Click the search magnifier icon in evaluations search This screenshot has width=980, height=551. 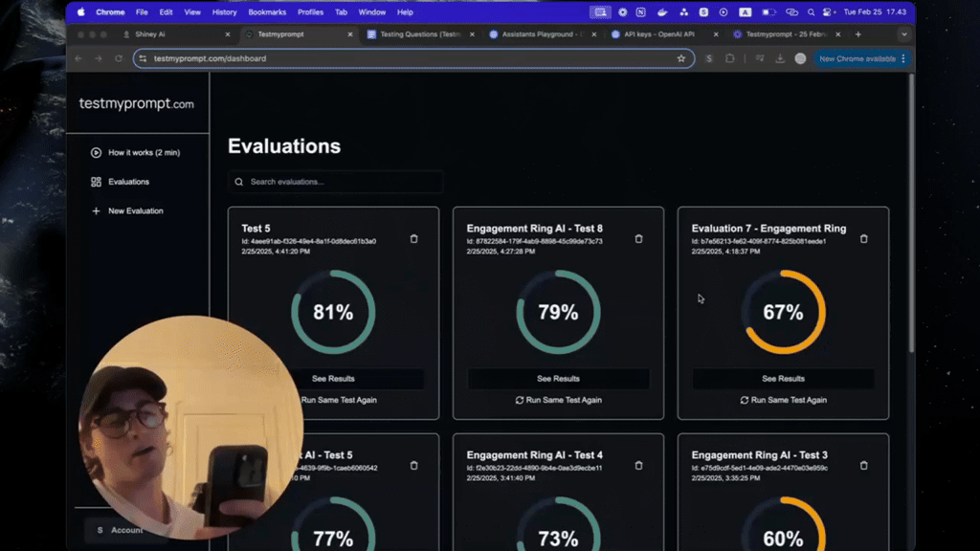(238, 182)
